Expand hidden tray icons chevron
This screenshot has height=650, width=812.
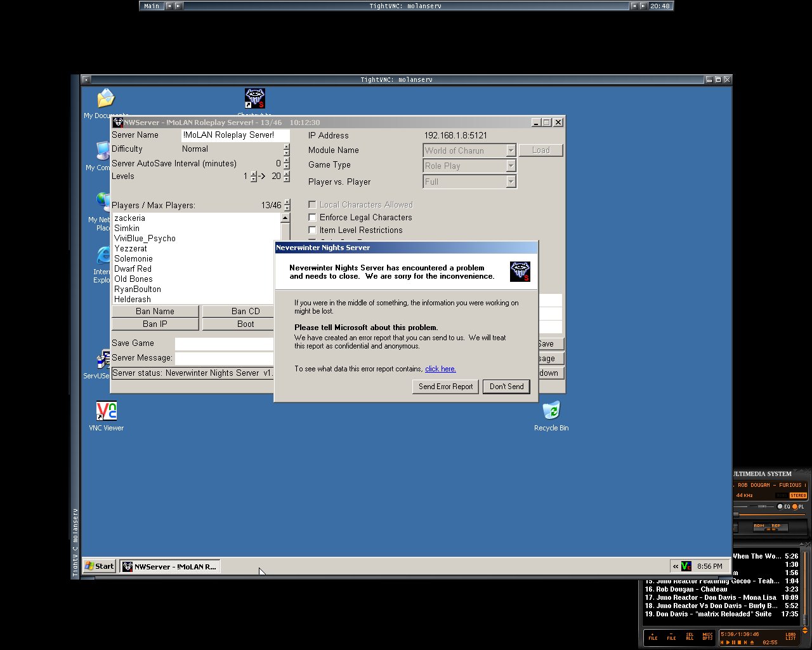pyautogui.click(x=676, y=566)
